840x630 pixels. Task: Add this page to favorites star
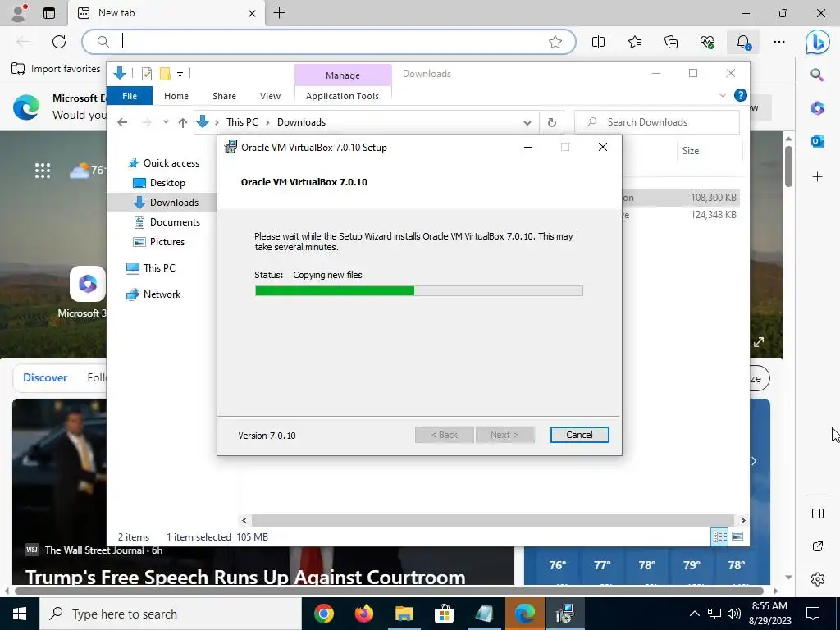click(555, 42)
